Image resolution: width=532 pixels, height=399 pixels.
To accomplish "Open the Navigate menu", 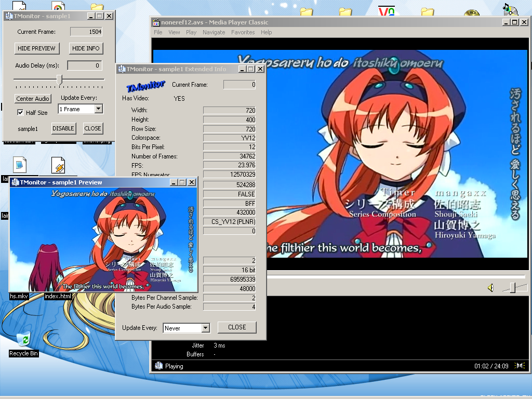I will [x=214, y=32].
